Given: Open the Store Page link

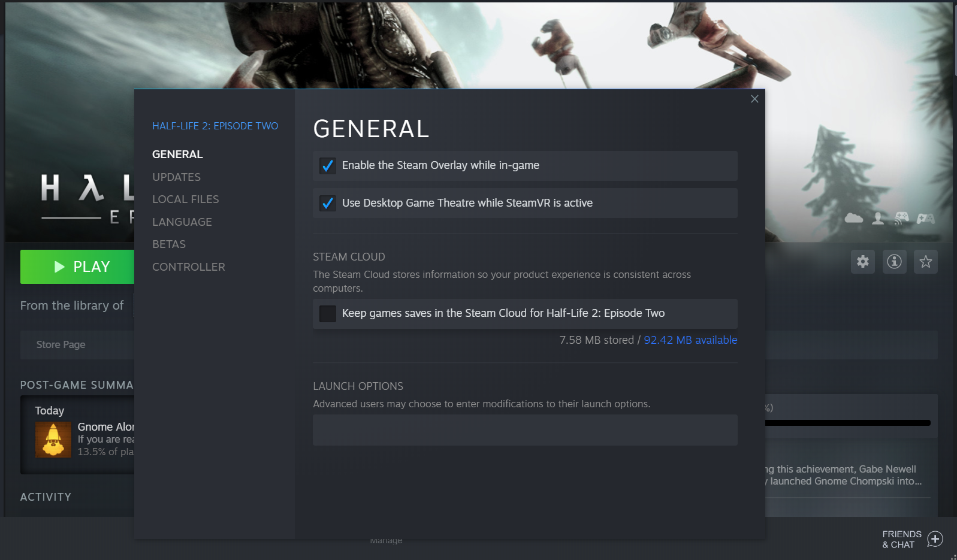Looking at the screenshot, I should tap(61, 345).
